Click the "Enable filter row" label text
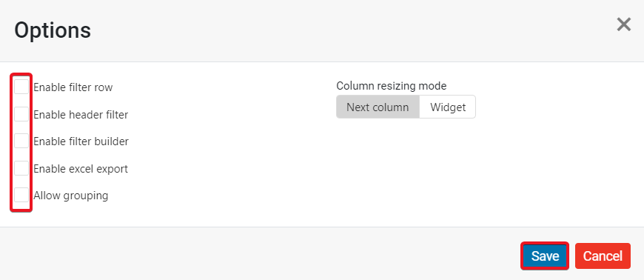 [73, 87]
